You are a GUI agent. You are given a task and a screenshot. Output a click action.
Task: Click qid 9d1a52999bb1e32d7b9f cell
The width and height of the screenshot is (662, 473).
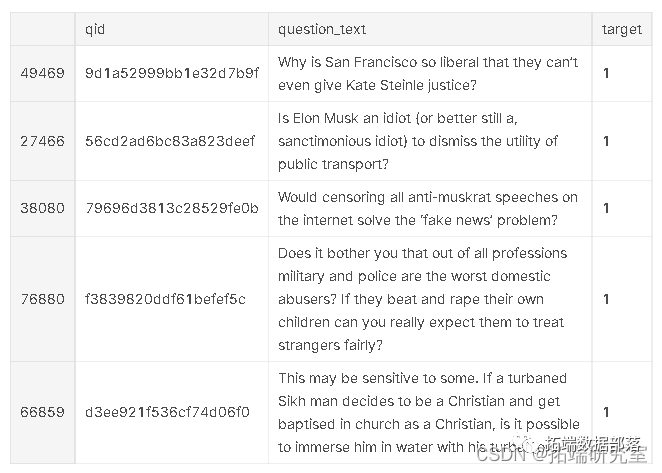tap(172, 73)
